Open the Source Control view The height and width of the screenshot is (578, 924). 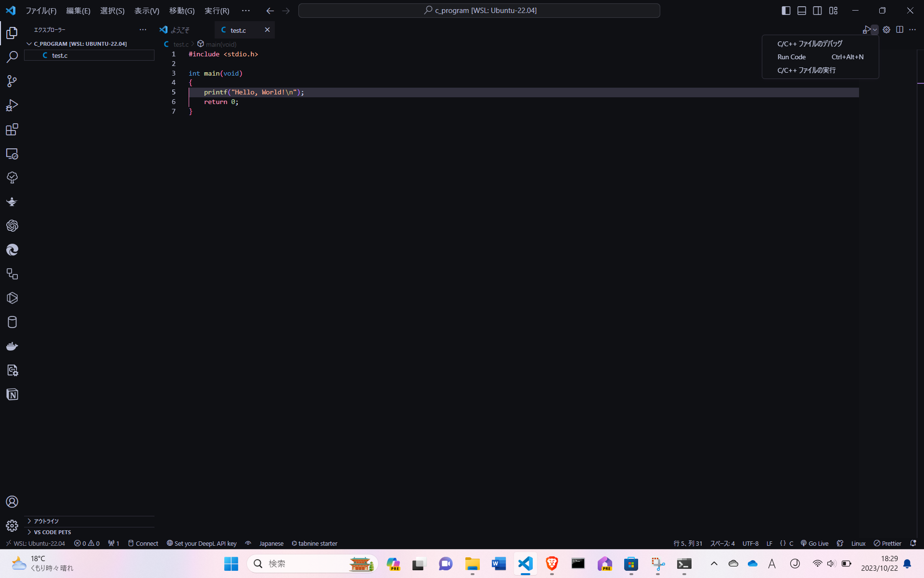point(12,81)
